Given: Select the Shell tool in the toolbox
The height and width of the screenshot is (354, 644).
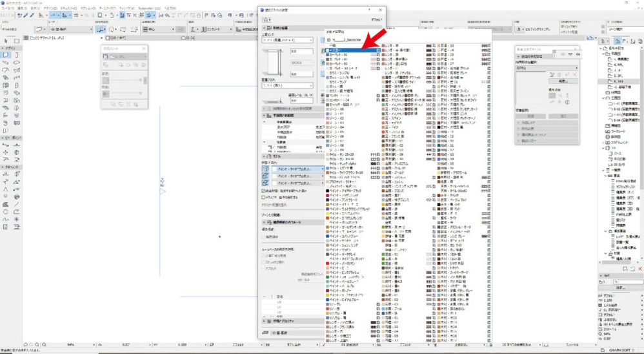Looking at the screenshot, I should click(17, 70).
